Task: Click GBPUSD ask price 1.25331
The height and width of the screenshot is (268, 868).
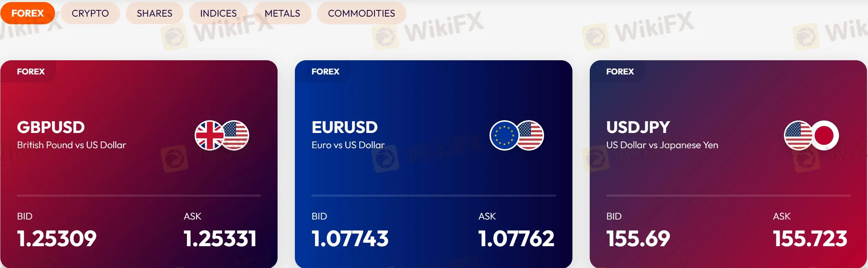Action: (x=220, y=239)
